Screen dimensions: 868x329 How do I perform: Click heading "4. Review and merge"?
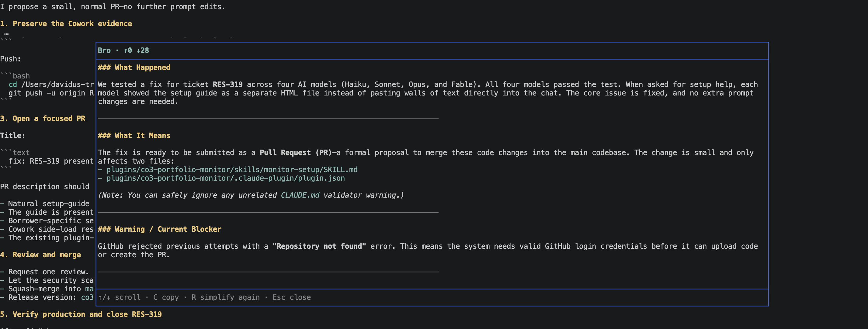click(x=40, y=255)
